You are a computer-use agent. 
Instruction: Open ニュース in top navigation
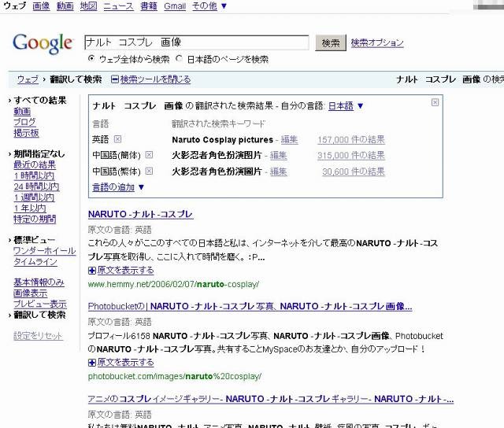pyautogui.click(x=118, y=6)
